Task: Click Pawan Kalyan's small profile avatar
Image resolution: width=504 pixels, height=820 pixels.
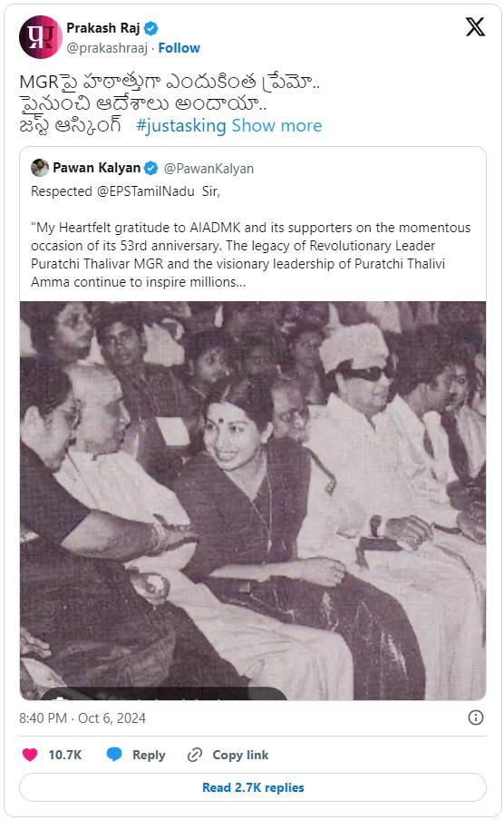Action: [40, 168]
